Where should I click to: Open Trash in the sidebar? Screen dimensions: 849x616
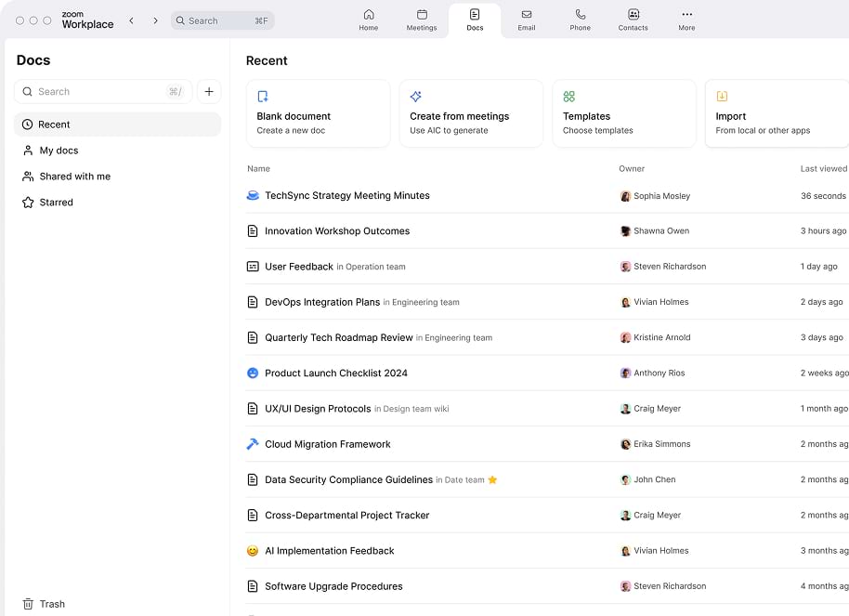click(44, 604)
